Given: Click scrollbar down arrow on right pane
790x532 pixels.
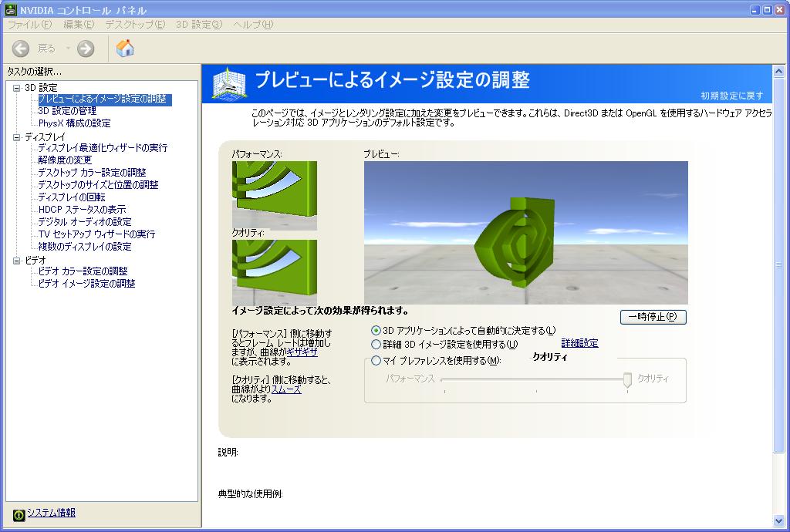Looking at the screenshot, I should 779,520.
